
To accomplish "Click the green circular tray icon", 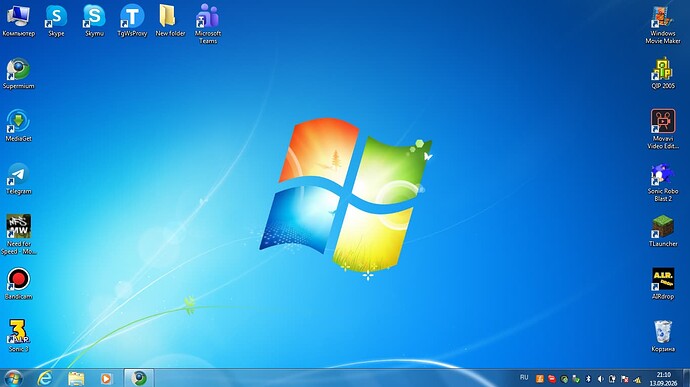I will coord(564,379).
